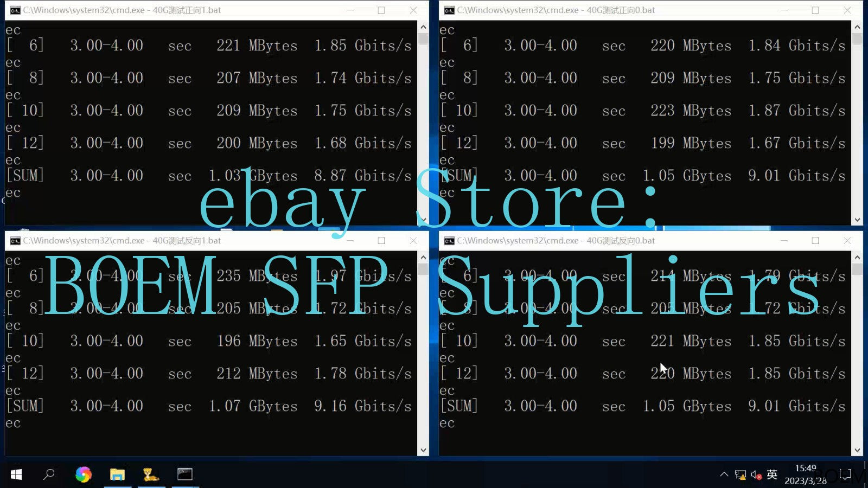Click cmd icon in 40G测试反向0.bat title bar
Screen dimensions: 868x488
(x=449, y=241)
